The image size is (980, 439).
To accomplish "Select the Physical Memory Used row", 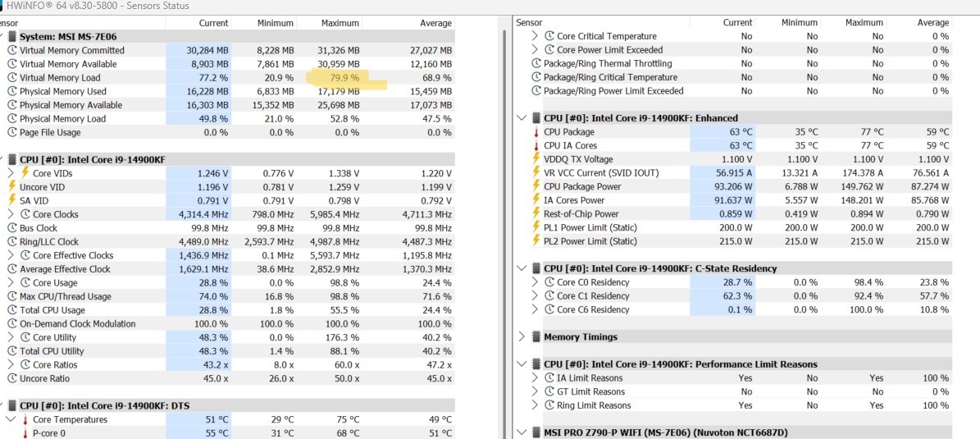I will [63, 91].
